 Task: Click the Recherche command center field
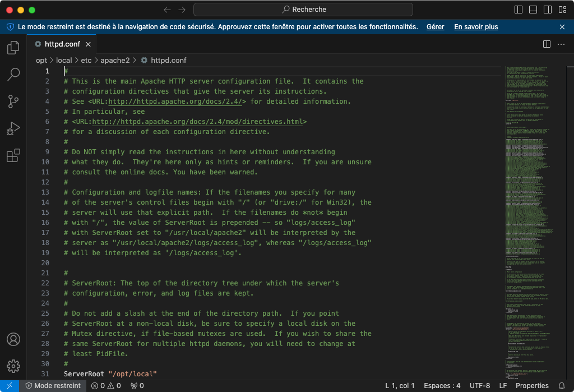[303, 10]
